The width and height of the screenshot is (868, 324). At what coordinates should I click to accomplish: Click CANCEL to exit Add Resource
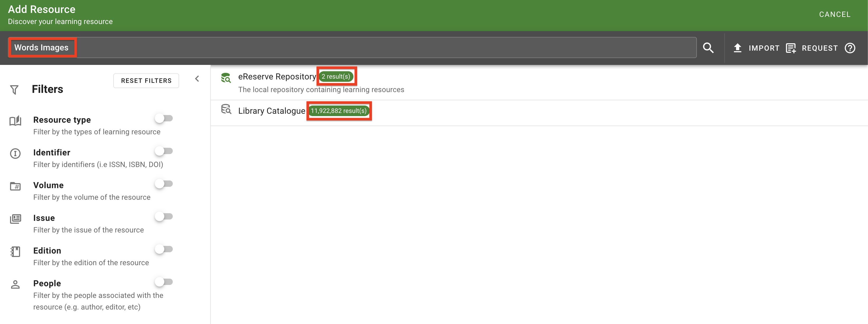[835, 14]
